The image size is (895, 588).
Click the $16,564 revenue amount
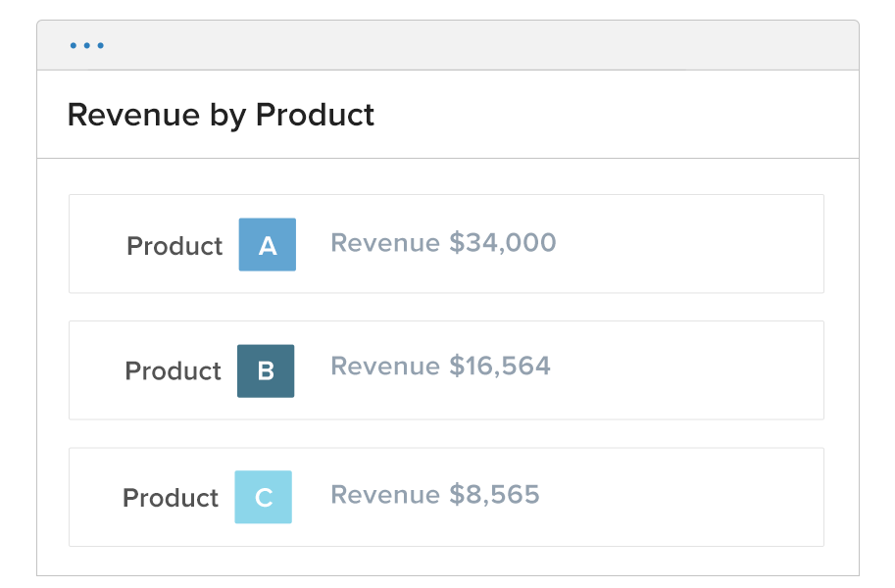click(x=500, y=367)
